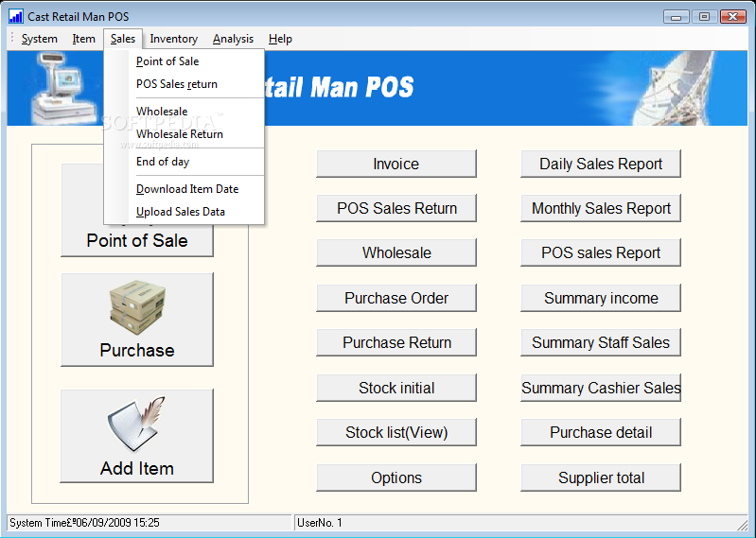The width and height of the screenshot is (756, 538).
Task: Minimize the Cast Retail Man POS window
Action: pyautogui.click(x=676, y=17)
